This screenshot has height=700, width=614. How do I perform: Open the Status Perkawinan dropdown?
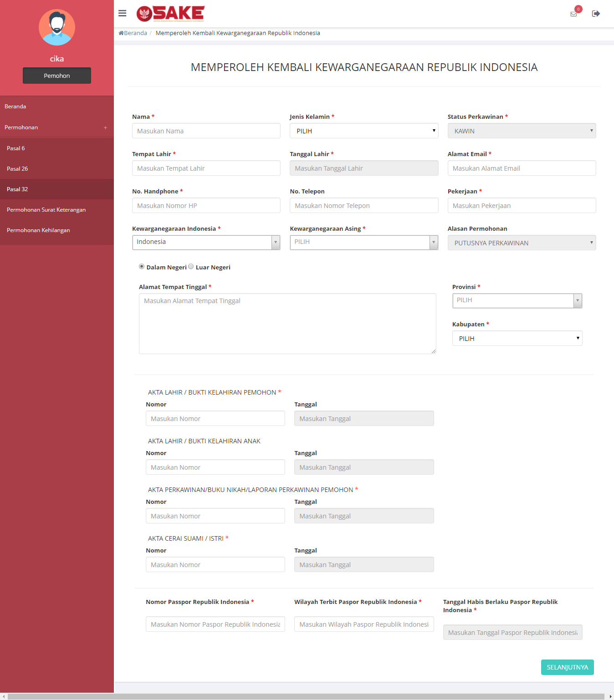522,131
